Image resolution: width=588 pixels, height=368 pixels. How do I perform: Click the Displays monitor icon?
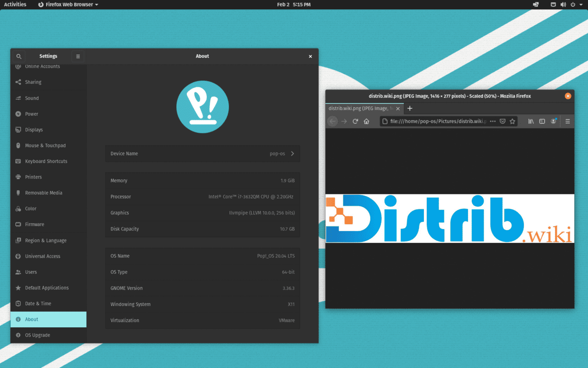click(x=18, y=130)
